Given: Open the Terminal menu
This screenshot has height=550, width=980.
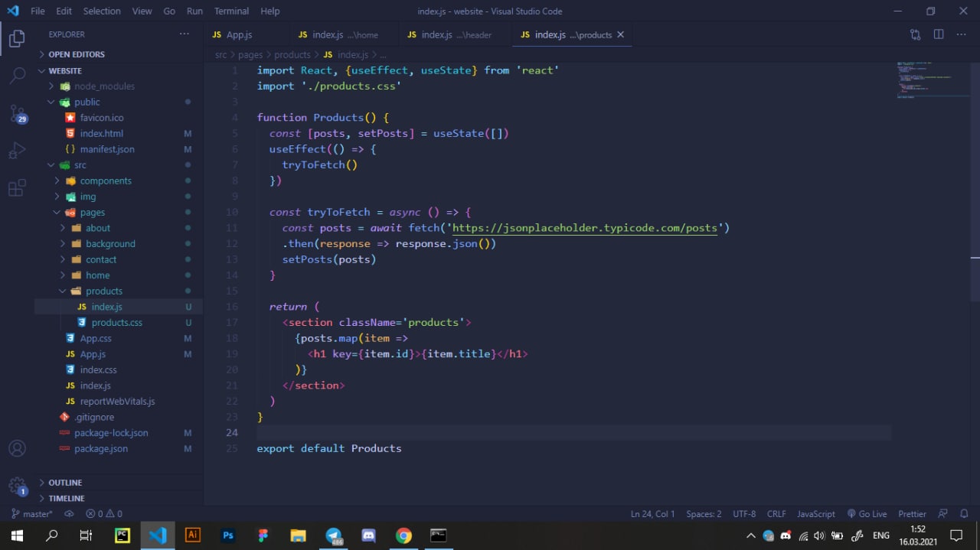Looking at the screenshot, I should (231, 11).
